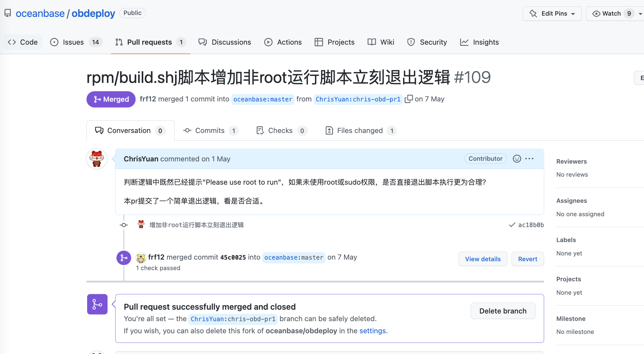
Task: Open the Commits tab
Action: (x=210, y=130)
